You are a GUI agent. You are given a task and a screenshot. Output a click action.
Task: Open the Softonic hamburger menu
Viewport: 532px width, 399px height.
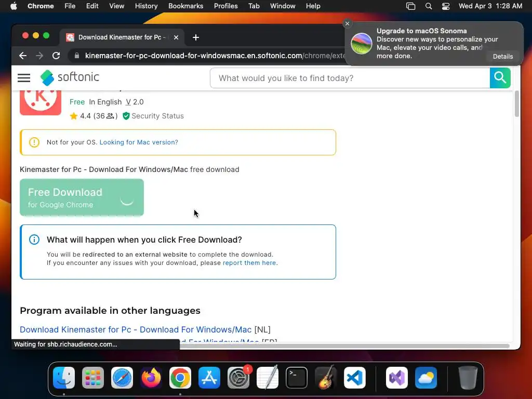click(24, 78)
